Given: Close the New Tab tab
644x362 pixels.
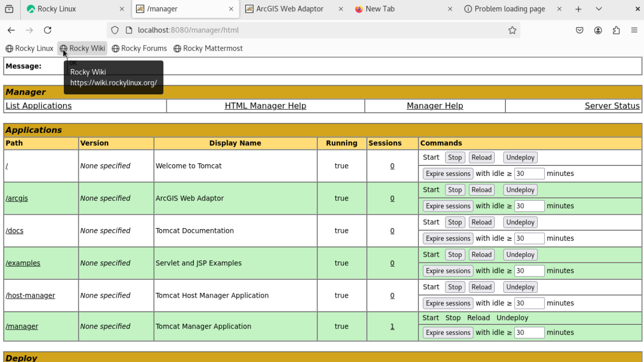Looking at the screenshot, I should point(450,9).
